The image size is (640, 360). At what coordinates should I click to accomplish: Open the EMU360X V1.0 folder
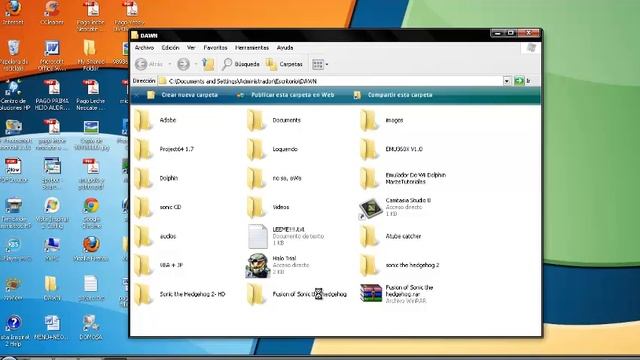[391, 149]
